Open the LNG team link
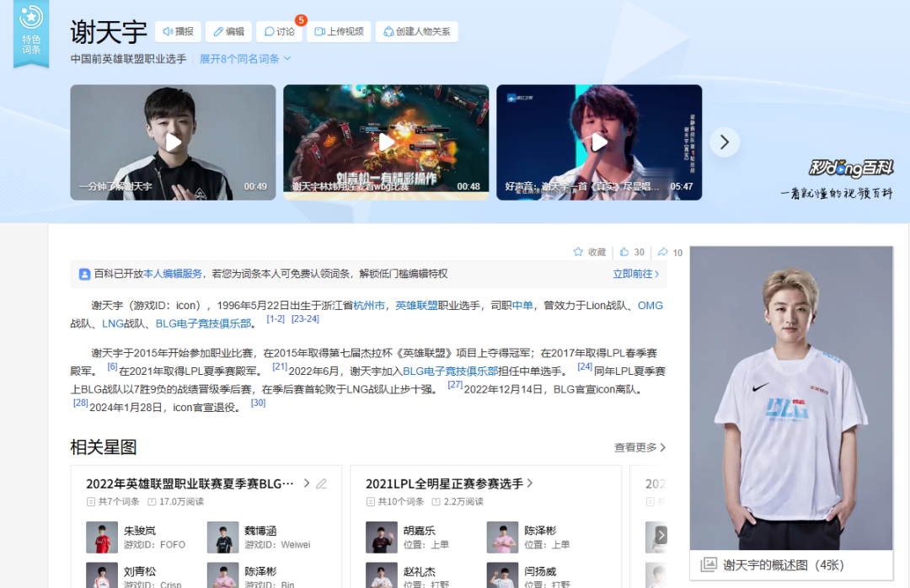This screenshot has width=910, height=588. [113, 323]
